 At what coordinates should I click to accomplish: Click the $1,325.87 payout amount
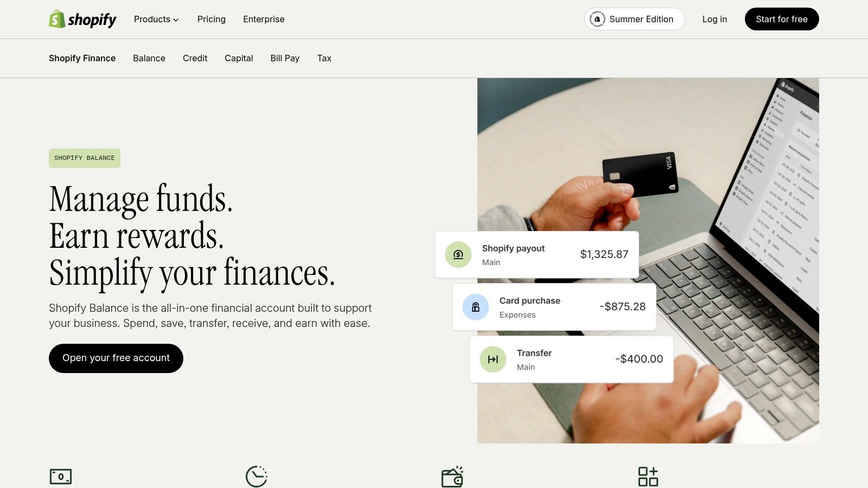(604, 254)
